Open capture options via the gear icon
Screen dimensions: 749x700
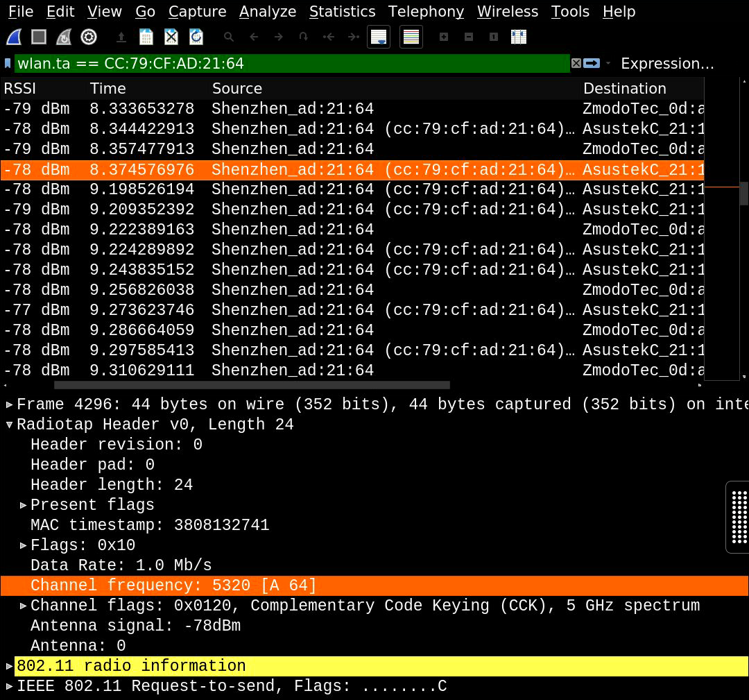click(x=88, y=36)
